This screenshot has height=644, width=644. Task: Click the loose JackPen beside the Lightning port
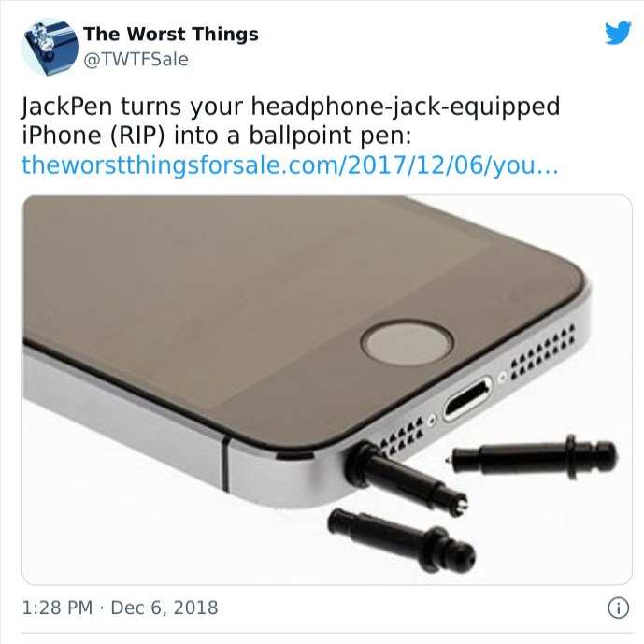[x=532, y=456]
